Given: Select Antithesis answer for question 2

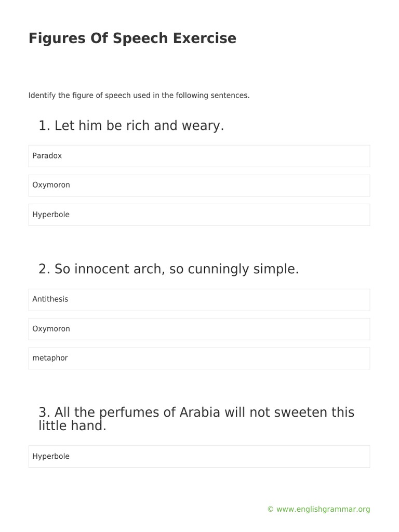Looking at the screenshot, I should click(199, 300).
